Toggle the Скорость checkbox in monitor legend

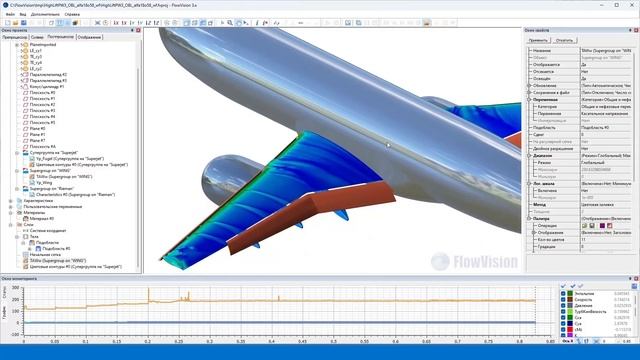point(563,300)
